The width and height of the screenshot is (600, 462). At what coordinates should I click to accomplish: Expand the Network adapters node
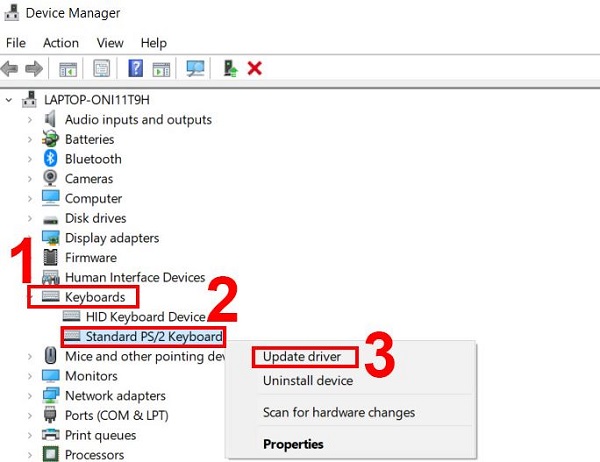(x=32, y=395)
